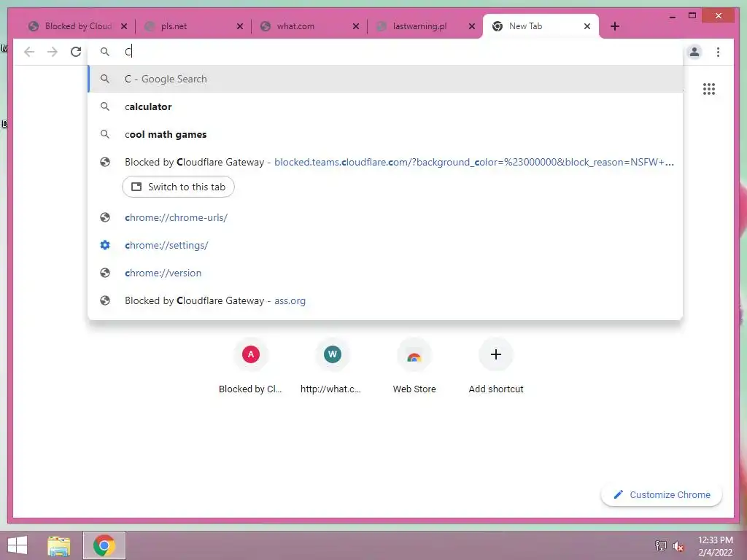This screenshot has height=560, width=747.
Task: Open the Google apps grid
Action: [709, 89]
